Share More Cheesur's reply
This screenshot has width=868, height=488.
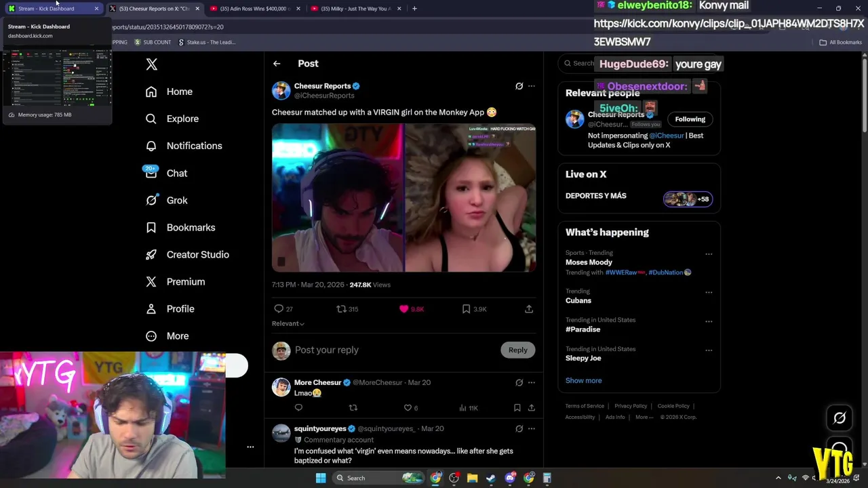532,407
